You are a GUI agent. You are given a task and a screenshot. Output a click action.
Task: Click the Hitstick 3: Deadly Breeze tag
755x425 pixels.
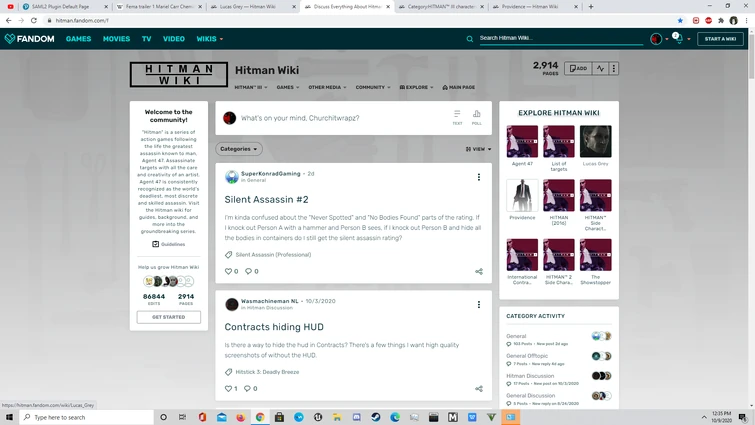click(x=267, y=372)
